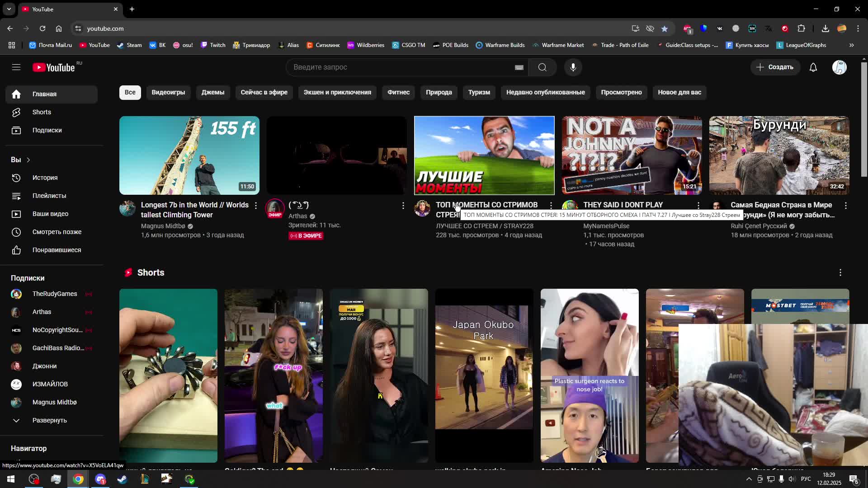The width and height of the screenshot is (868, 488).
Task: Click the Создать button
Action: tap(775, 67)
